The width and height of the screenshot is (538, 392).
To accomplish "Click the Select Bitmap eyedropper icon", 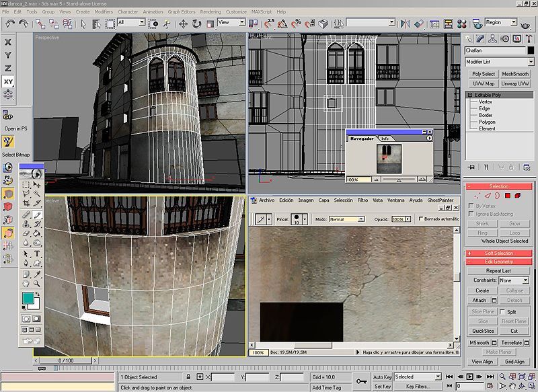I will coord(9,142).
